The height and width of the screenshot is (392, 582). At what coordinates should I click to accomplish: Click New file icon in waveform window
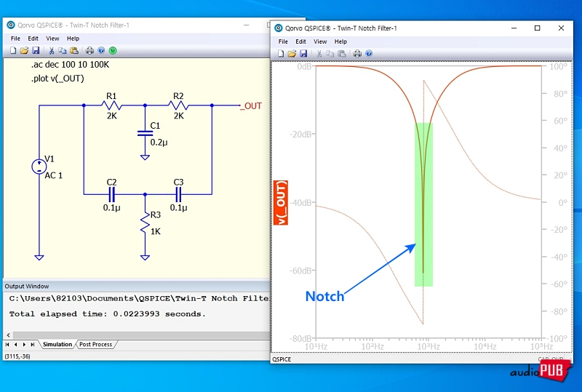pyautogui.click(x=281, y=54)
